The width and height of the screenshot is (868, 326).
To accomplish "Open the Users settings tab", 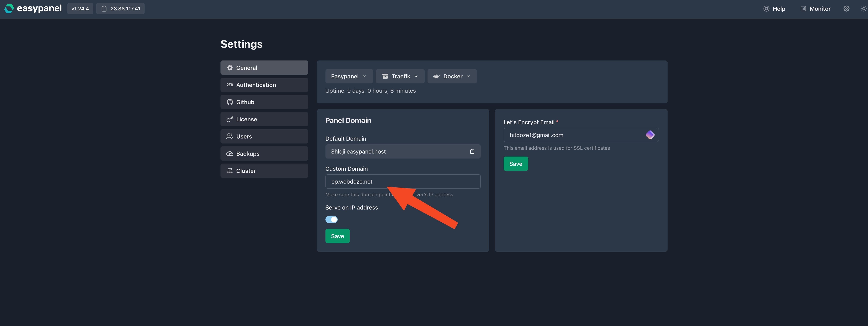I will pyautogui.click(x=264, y=136).
